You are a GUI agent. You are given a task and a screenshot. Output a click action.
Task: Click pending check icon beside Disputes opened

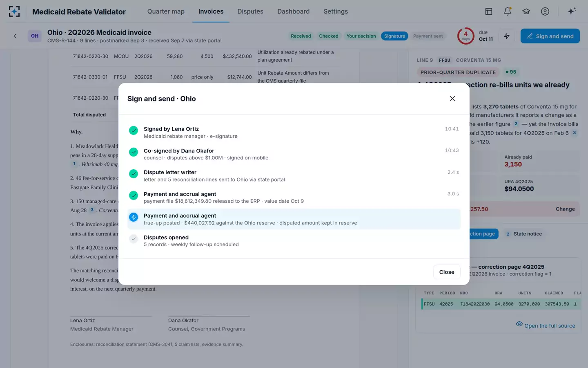(134, 239)
